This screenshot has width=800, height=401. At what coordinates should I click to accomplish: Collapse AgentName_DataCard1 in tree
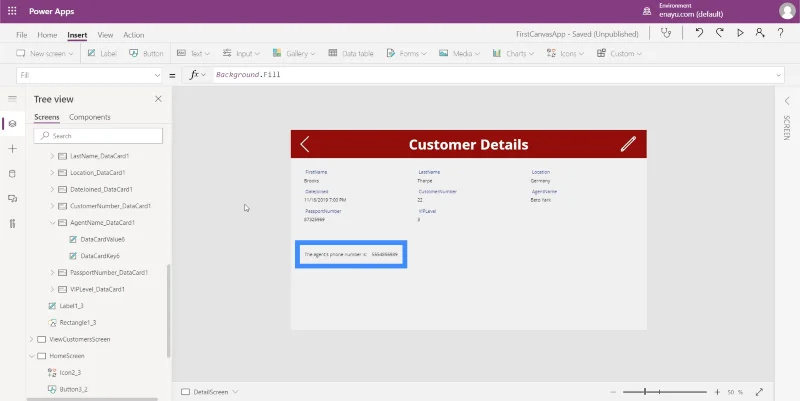[52, 222]
